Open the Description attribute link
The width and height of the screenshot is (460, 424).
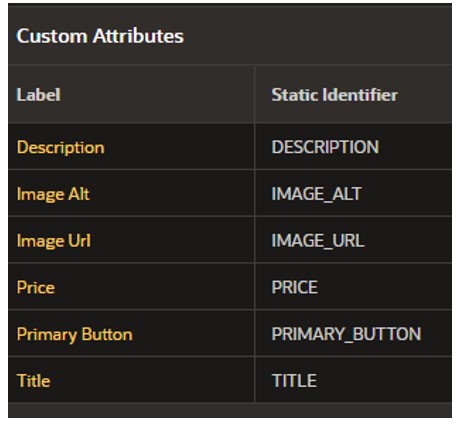(x=61, y=147)
